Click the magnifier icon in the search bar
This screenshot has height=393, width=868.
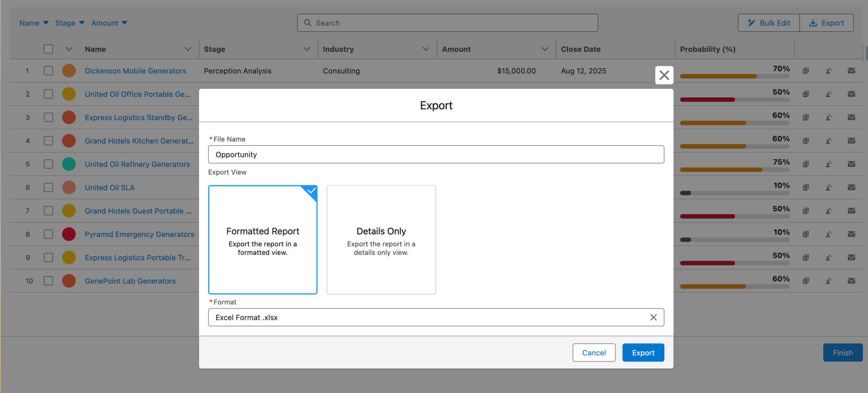[308, 23]
